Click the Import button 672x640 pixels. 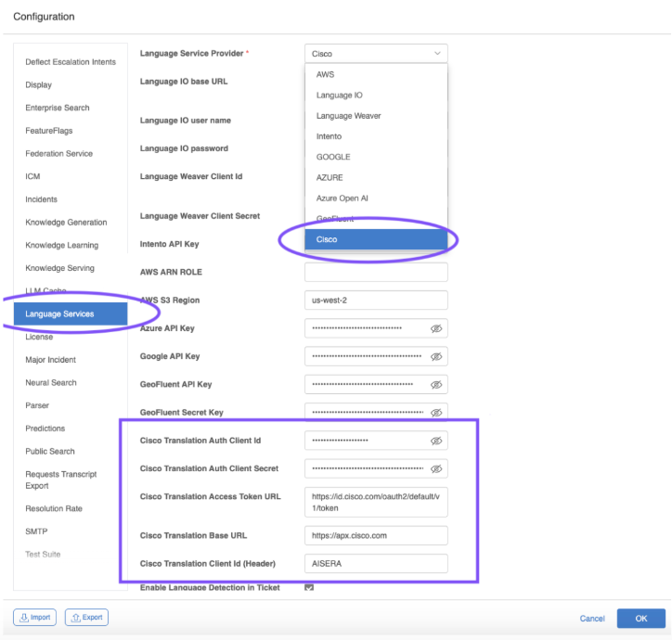tap(34, 618)
